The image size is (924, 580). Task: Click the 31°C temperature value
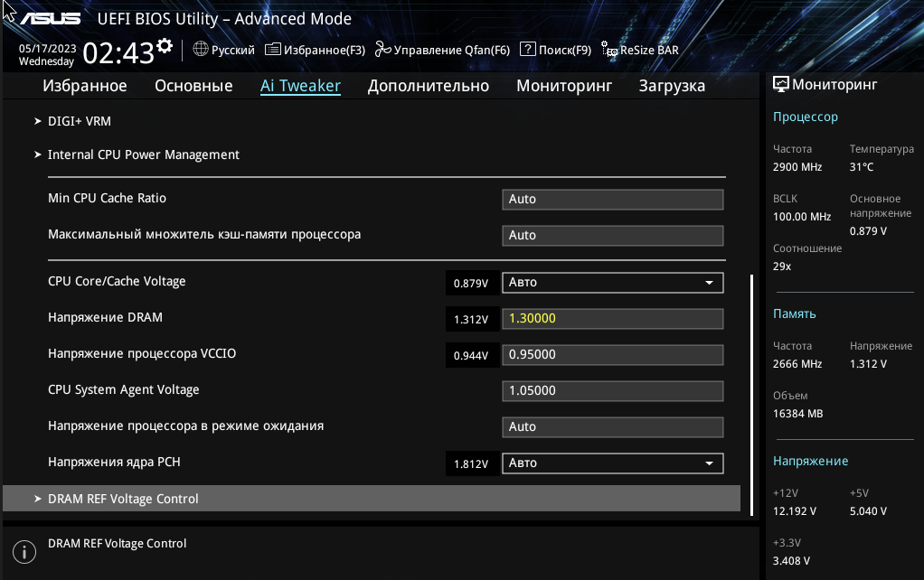(x=862, y=166)
